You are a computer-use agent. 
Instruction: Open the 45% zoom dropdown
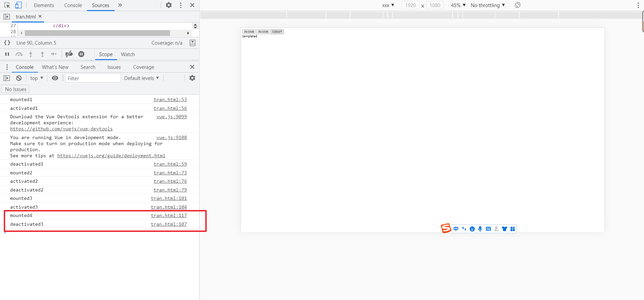[x=458, y=5]
